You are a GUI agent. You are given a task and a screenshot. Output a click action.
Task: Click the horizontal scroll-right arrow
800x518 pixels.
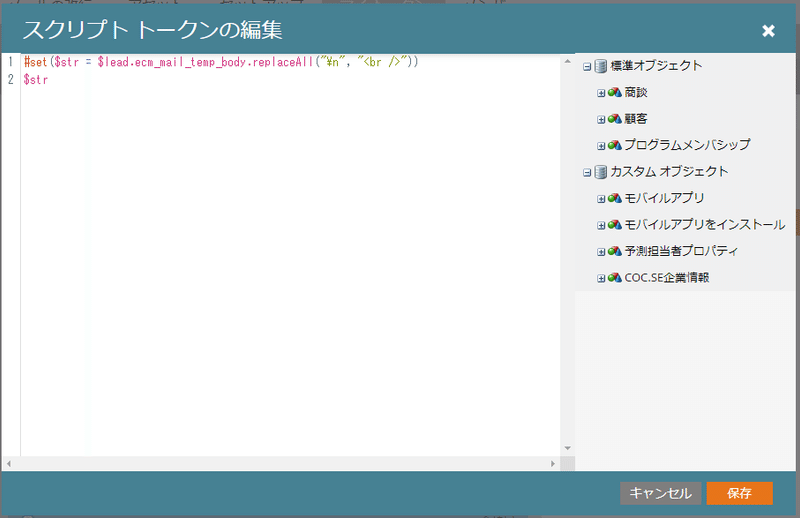coord(553,463)
